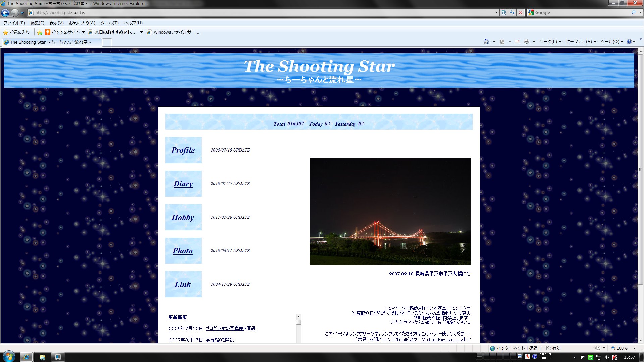This screenshot has width=644, height=362.
Task: Click the Print icon in command bar
Action: tap(526, 42)
